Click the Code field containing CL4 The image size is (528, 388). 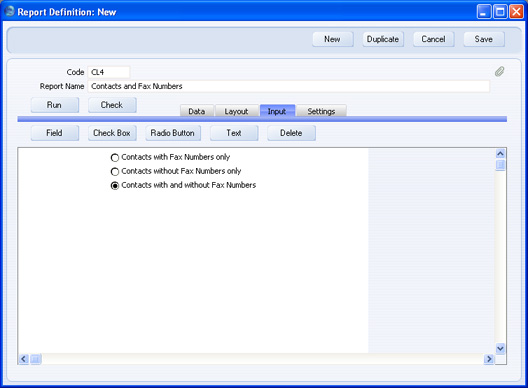[x=108, y=72]
